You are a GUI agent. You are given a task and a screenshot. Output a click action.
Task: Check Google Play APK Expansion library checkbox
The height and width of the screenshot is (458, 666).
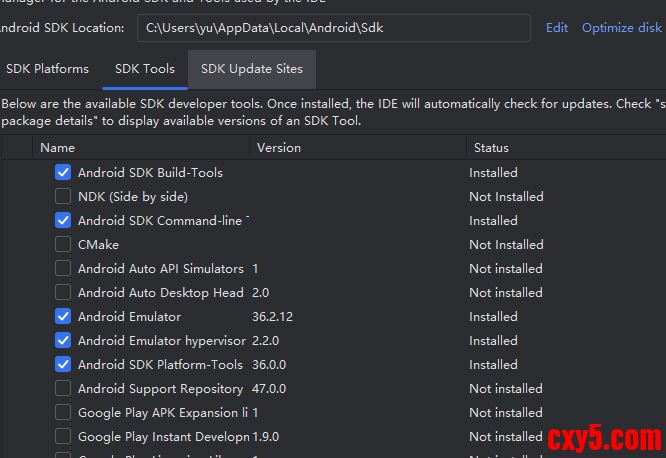tap(63, 413)
